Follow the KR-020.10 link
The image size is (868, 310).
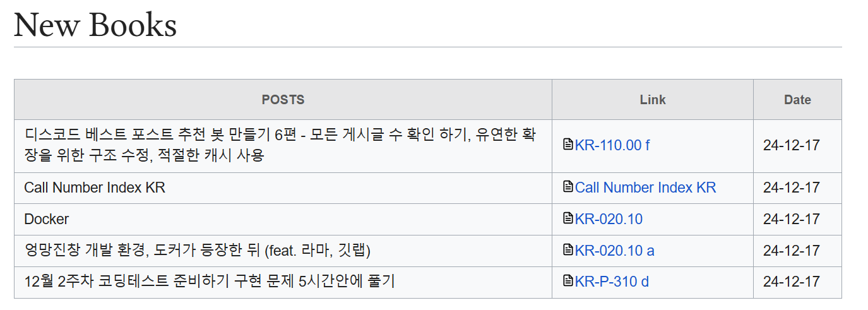(x=609, y=219)
